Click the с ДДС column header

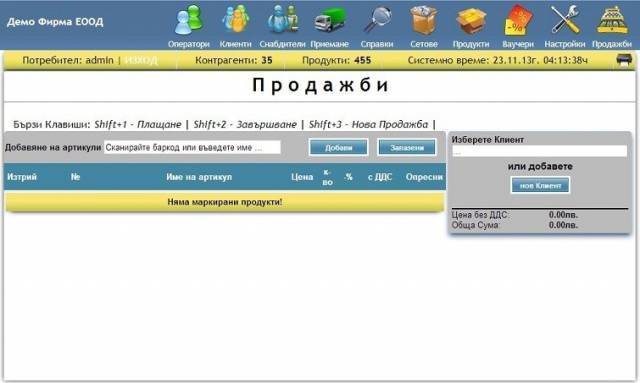380,177
